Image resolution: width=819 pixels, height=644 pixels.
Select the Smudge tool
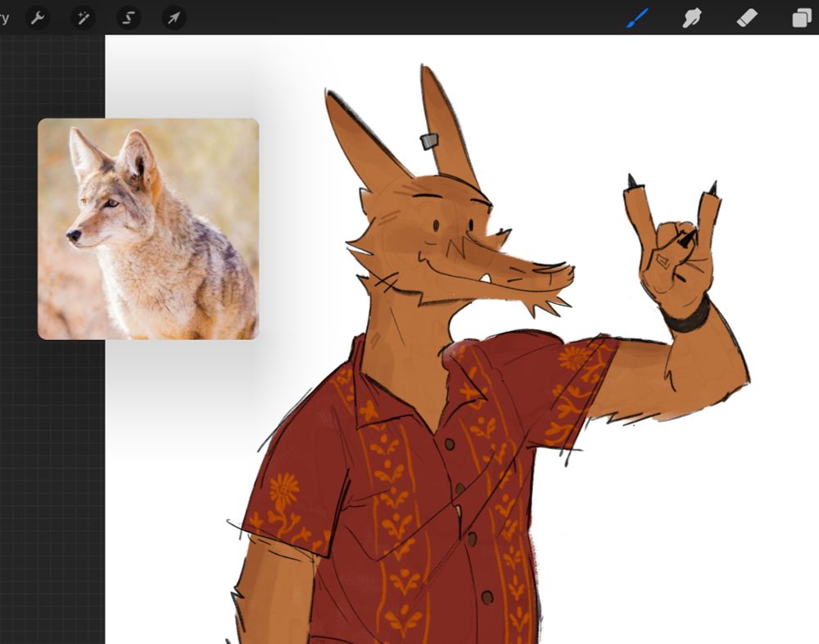[692, 18]
